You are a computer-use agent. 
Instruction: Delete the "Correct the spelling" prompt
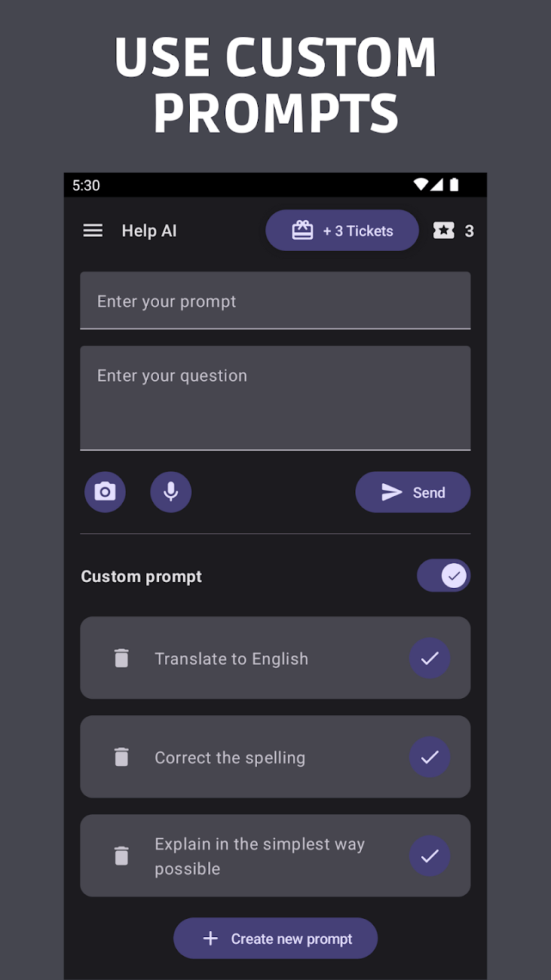pos(121,757)
